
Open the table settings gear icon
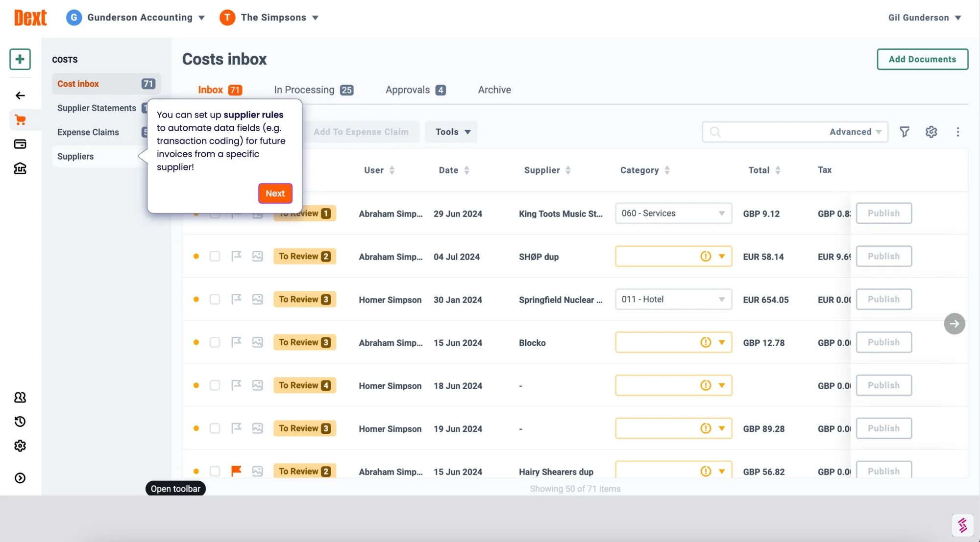pyautogui.click(x=931, y=132)
